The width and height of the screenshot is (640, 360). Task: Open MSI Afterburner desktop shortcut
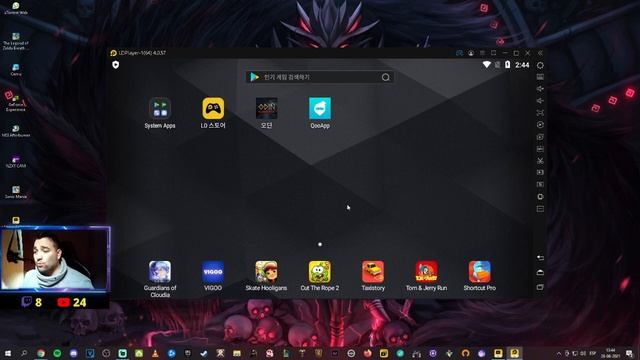[16, 131]
